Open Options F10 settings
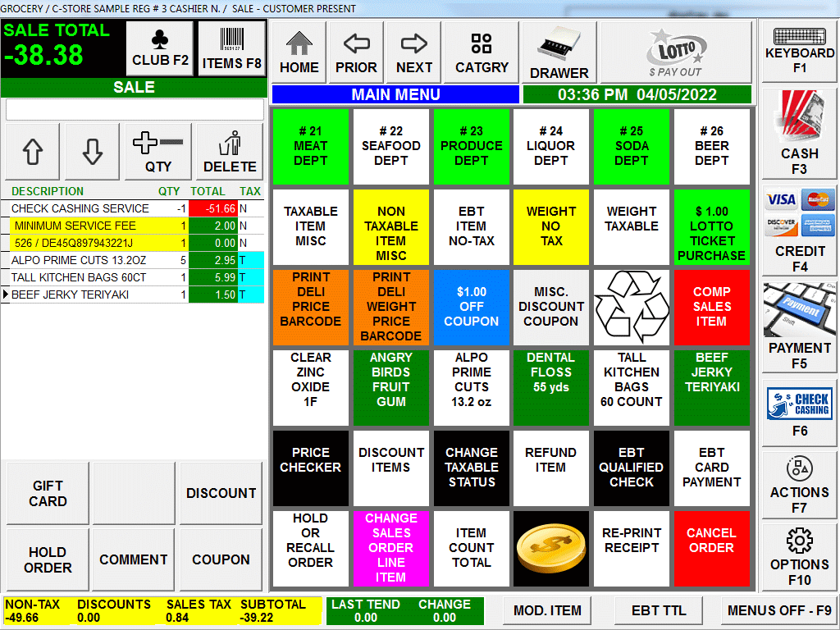840x630 pixels. tap(799, 557)
